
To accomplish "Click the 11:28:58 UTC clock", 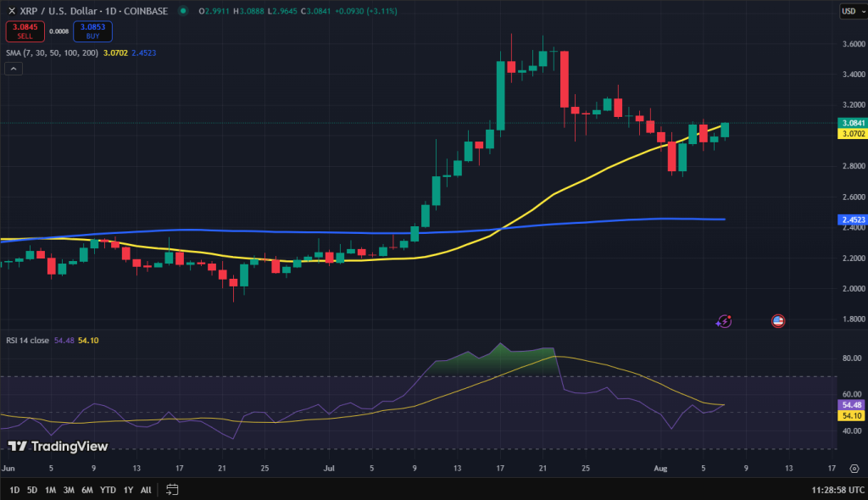I will 838,490.
